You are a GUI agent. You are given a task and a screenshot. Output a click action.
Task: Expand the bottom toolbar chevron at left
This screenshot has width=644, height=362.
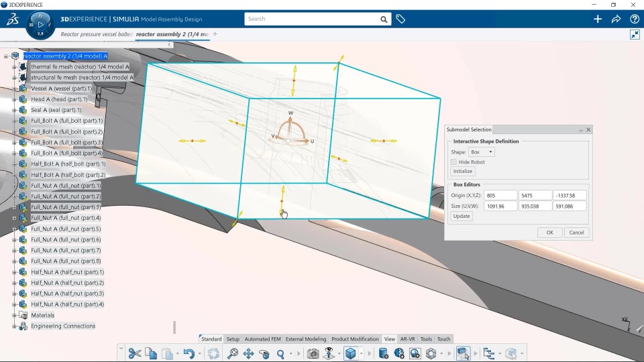pos(121,349)
